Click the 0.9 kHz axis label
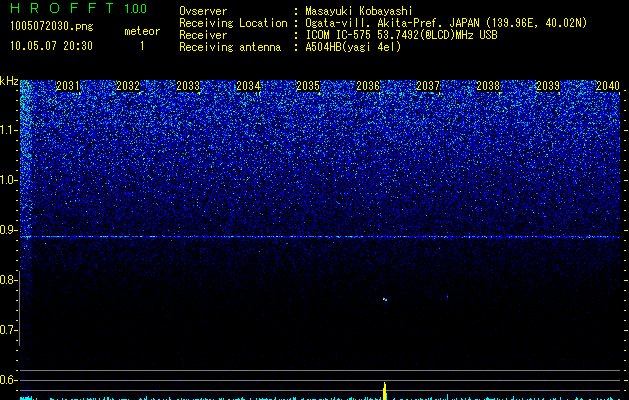The image size is (629, 400). [x=8, y=230]
